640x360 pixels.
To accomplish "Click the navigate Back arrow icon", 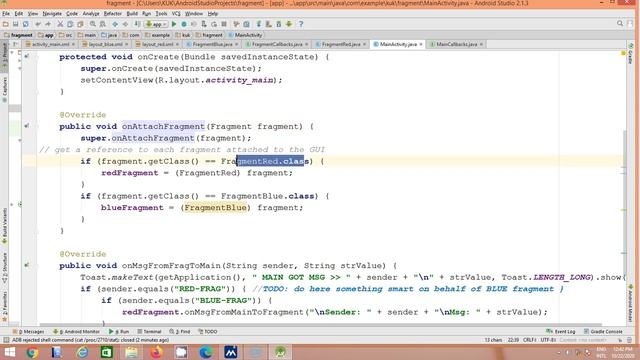I will (115, 24).
